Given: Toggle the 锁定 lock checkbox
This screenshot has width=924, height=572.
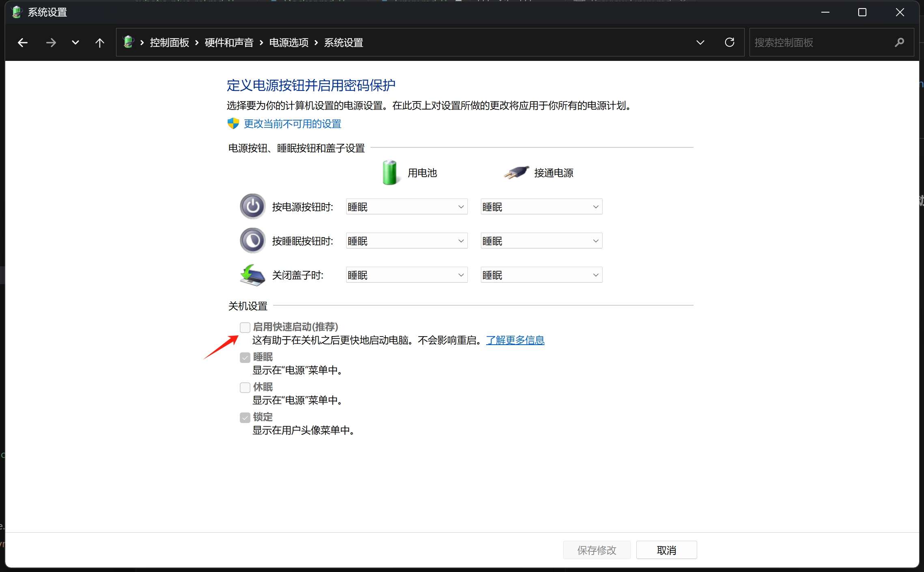Looking at the screenshot, I should click(x=245, y=417).
